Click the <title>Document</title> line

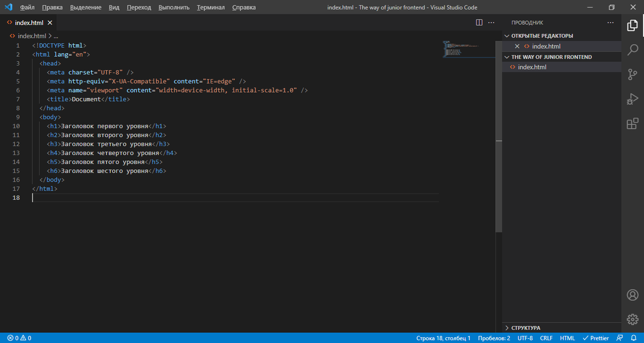tap(89, 99)
